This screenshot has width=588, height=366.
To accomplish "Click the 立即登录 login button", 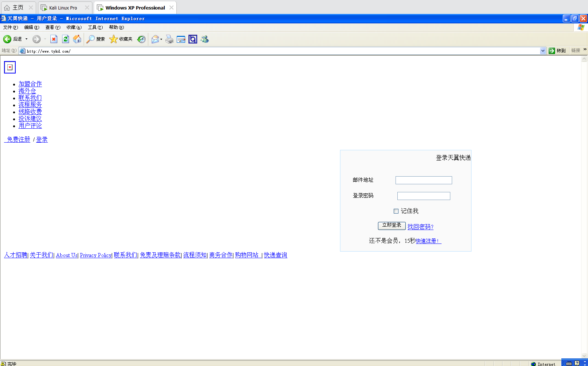I will pos(392,226).
